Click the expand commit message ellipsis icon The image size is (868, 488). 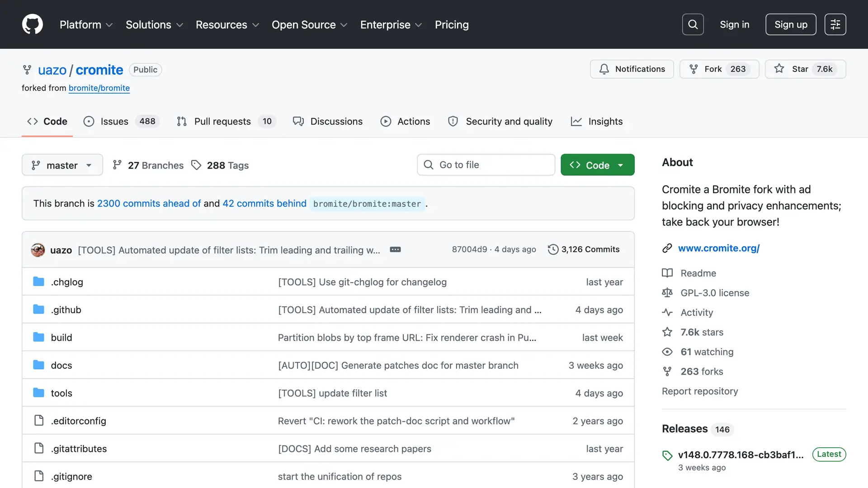(395, 249)
